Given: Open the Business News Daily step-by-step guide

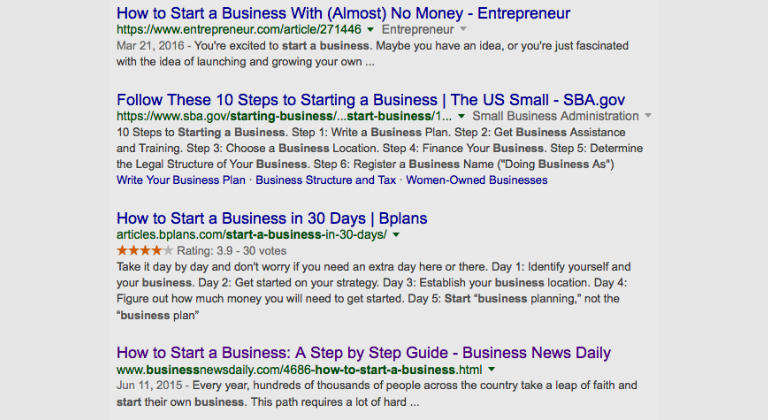Looking at the screenshot, I should (x=363, y=353).
